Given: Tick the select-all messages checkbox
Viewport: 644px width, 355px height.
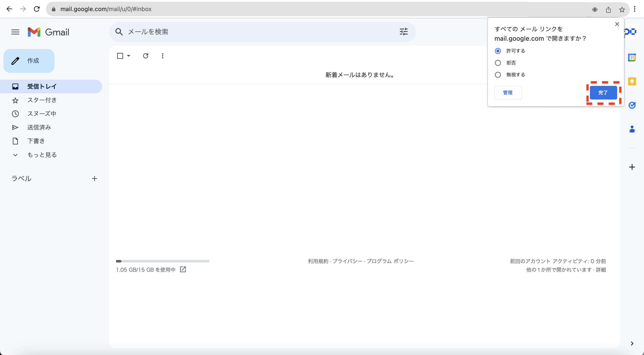Looking at the screenshot, I should (x=120, y=56).
